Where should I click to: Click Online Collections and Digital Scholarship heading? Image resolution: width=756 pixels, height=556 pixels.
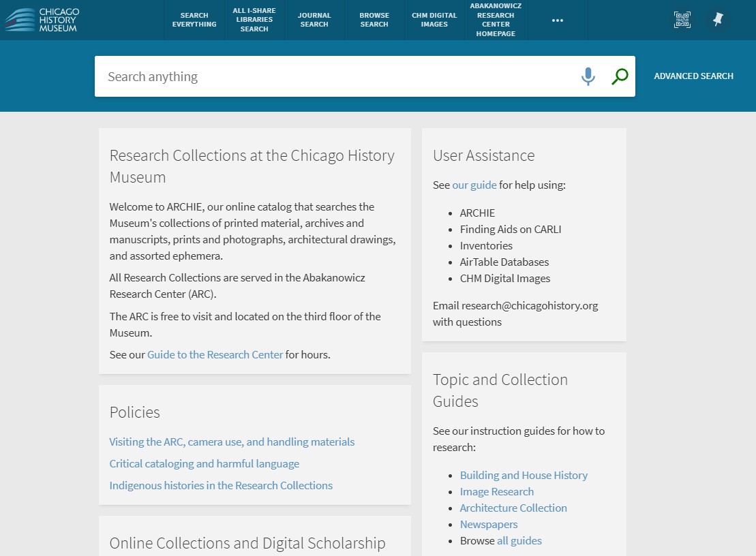point(247,543)
